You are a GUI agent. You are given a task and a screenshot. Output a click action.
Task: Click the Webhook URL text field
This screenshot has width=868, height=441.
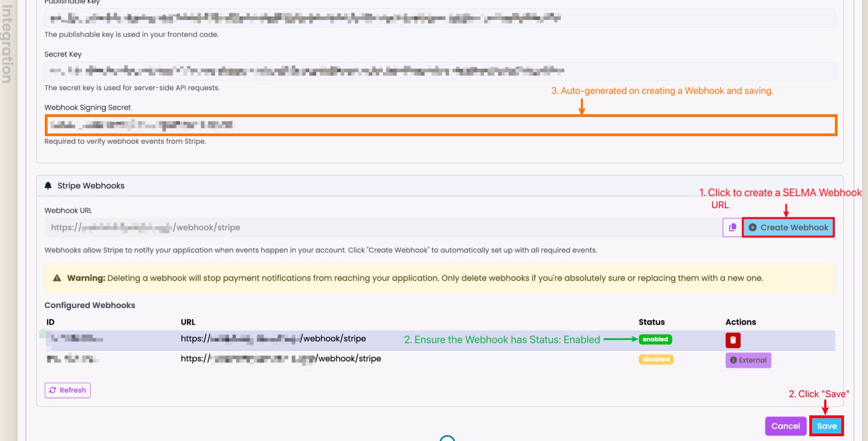[382, 227]
